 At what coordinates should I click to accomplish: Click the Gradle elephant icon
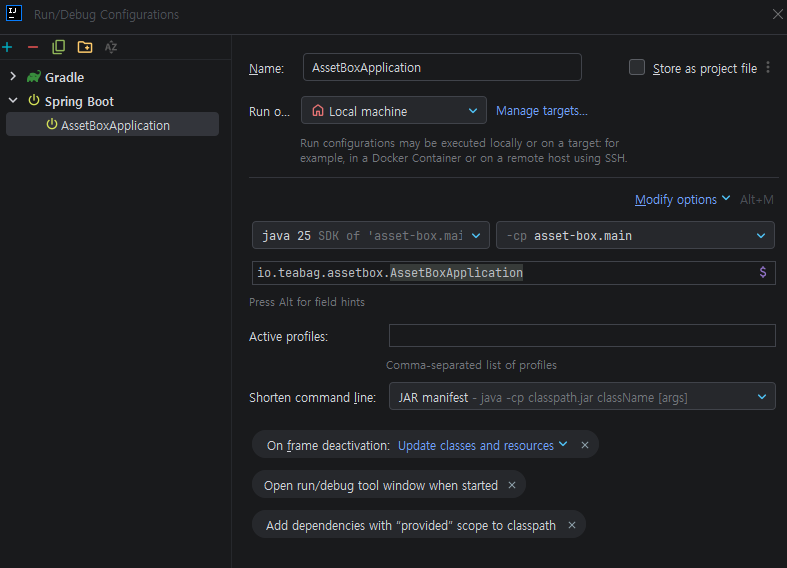[34, 77]
